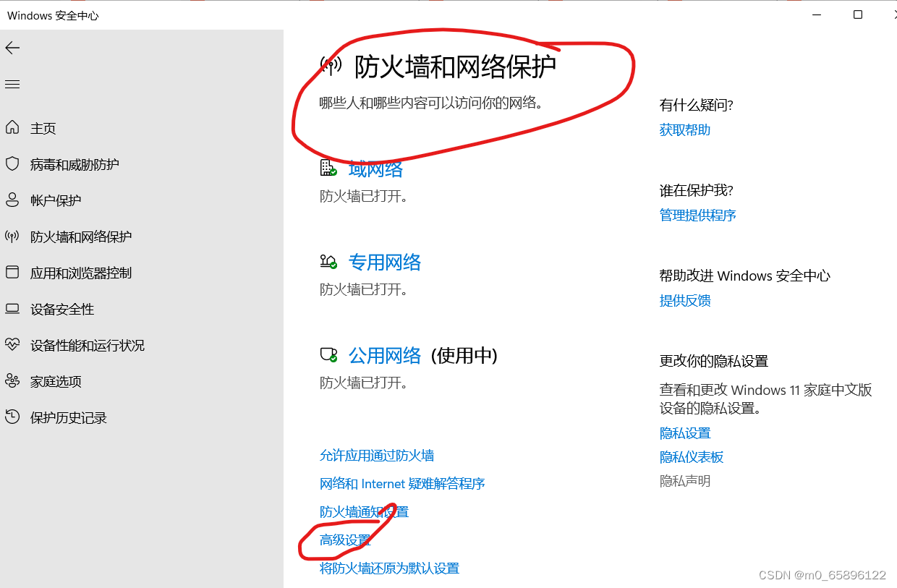897x588 pixels.
Task: Open 专用网络 firewall settings
Action: coord(386,262)
